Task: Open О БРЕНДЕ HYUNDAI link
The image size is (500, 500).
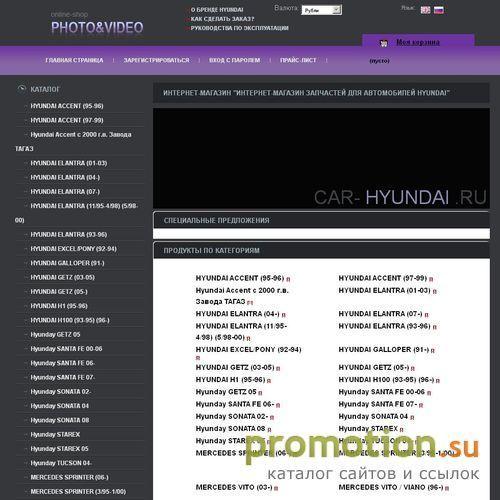Action: tap(217, 10)
